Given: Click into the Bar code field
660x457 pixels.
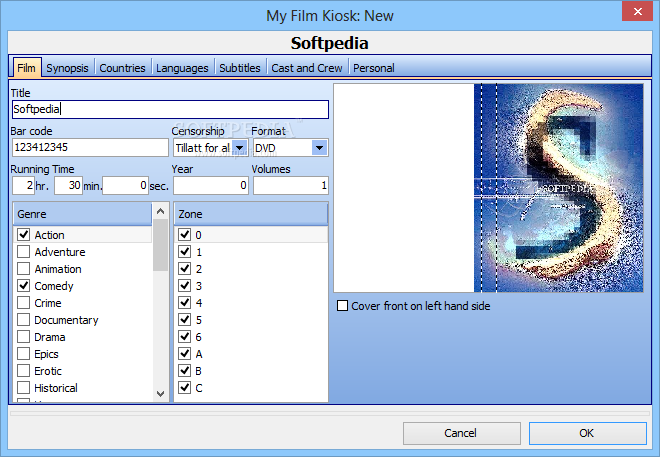Looking at the screenshot, I should [90, 148].
